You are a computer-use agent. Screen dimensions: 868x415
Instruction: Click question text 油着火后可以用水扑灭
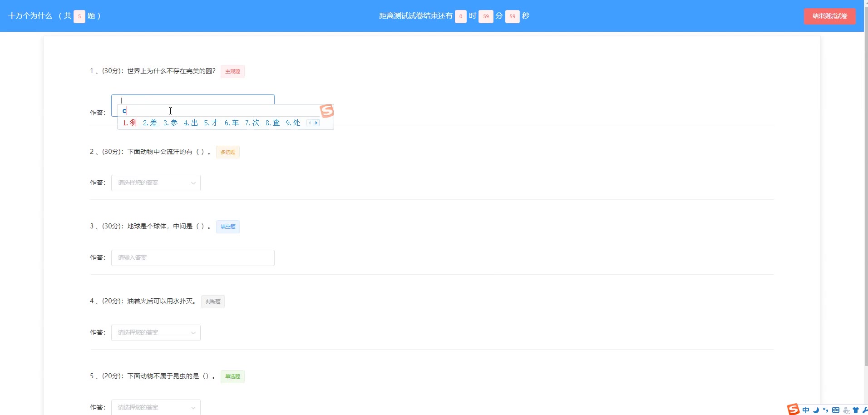tap(162, 301)
